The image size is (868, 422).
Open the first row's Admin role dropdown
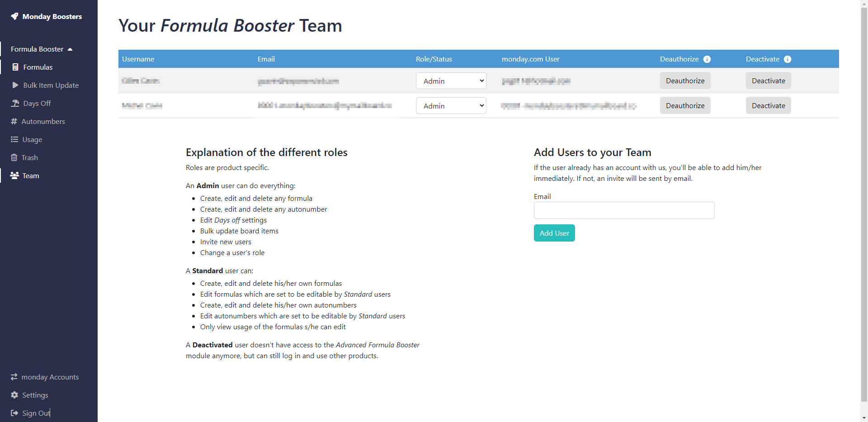click(x=451, y=81)
